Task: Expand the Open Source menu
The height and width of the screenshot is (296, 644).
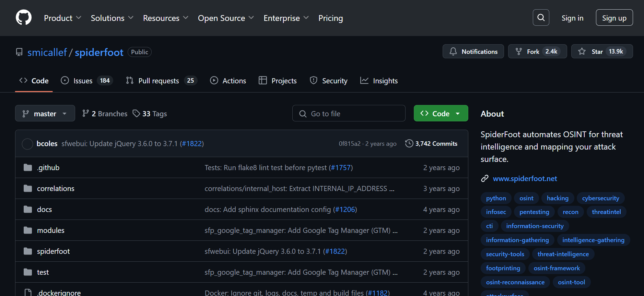Action: [226, 18]
